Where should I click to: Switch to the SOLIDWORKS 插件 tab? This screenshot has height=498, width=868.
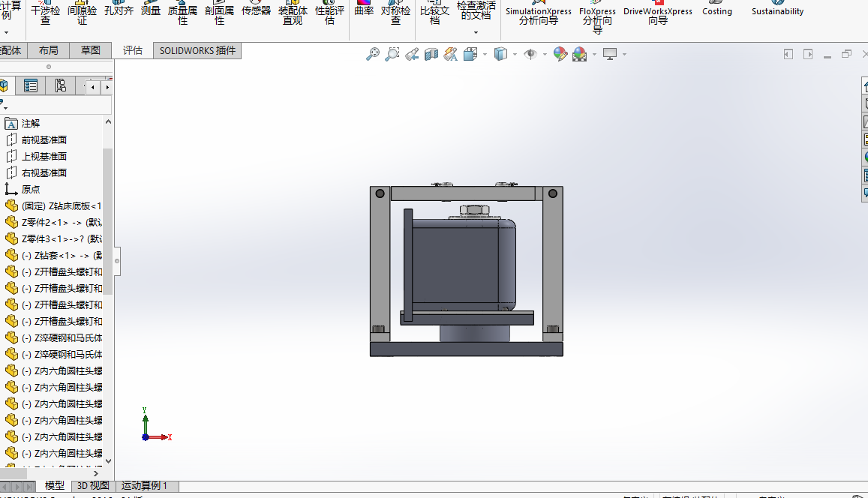(197, 50)
